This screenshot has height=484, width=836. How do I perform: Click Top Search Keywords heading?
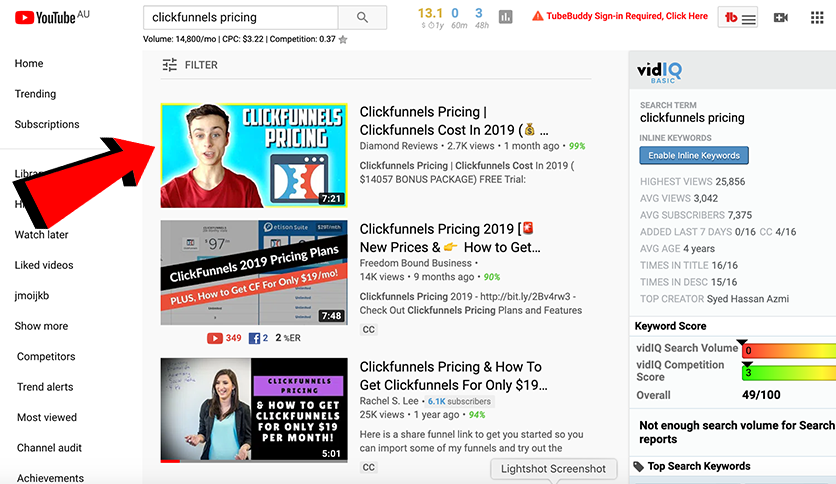699,466
